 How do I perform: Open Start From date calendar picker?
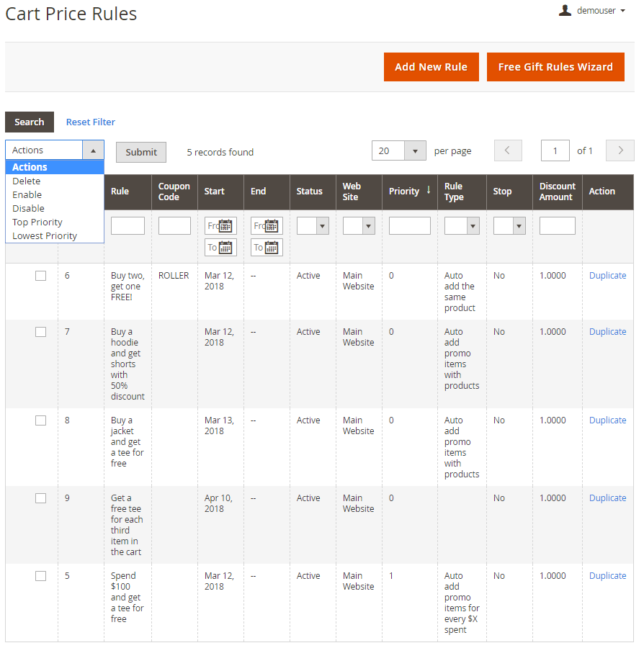(x=225, y=226)
